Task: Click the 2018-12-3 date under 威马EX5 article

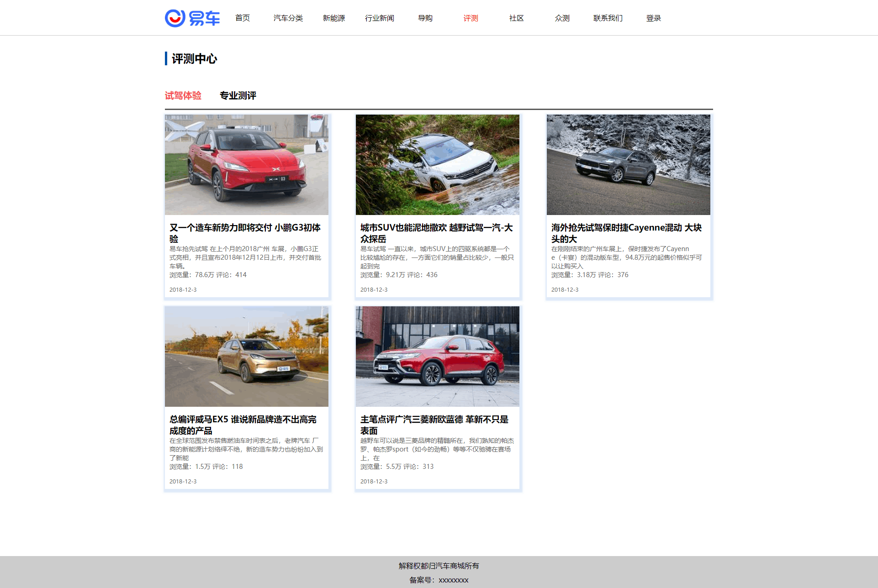Action: tap(183, 482)
